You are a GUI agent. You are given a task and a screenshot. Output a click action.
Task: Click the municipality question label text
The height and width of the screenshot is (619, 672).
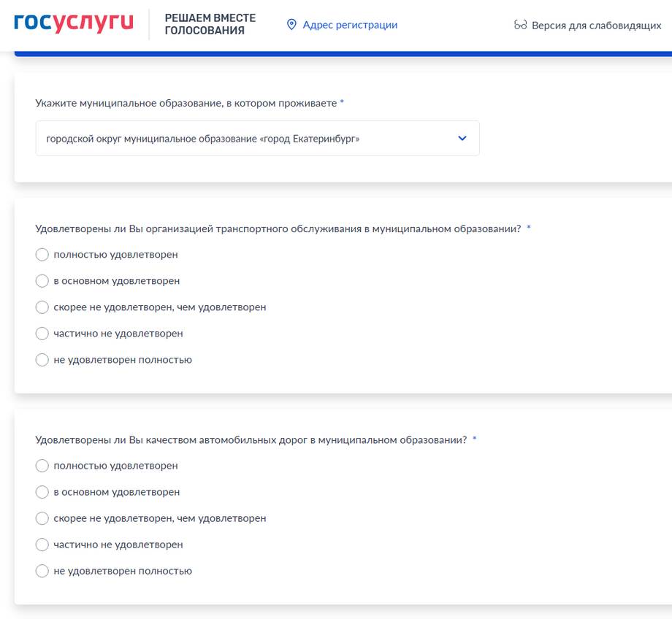point(186,103)
